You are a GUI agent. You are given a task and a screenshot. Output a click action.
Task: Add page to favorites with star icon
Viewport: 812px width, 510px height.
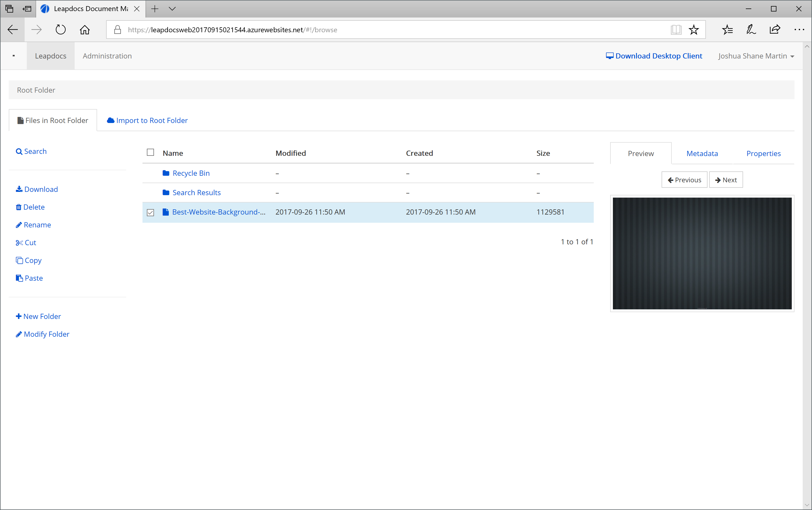[x=694, y=30]
